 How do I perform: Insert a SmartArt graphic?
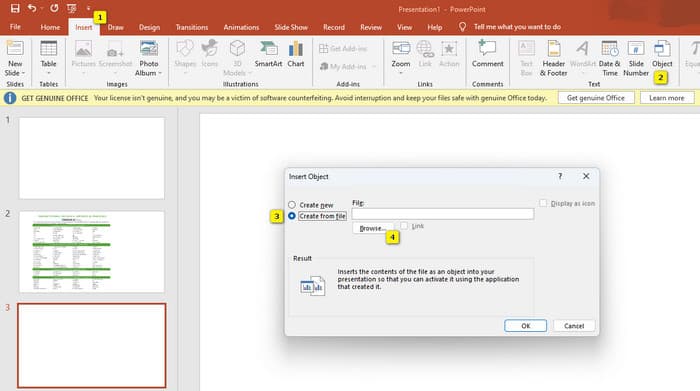pyautogui.click(x=268, y=54)
